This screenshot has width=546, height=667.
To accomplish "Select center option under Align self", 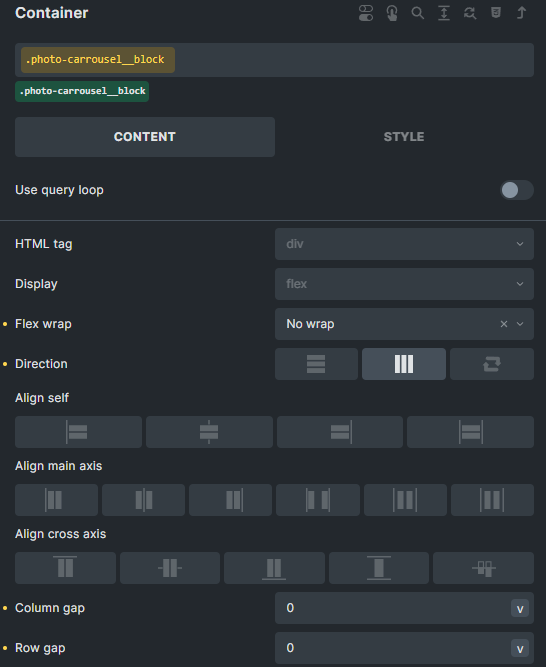I will pyautogui.click(x=209, y=432).
